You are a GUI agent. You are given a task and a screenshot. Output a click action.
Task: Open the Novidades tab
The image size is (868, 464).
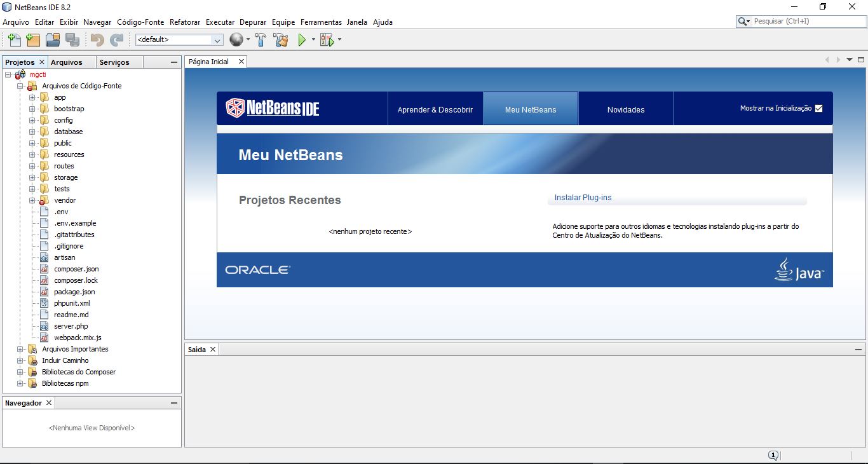tap(626, 109)
